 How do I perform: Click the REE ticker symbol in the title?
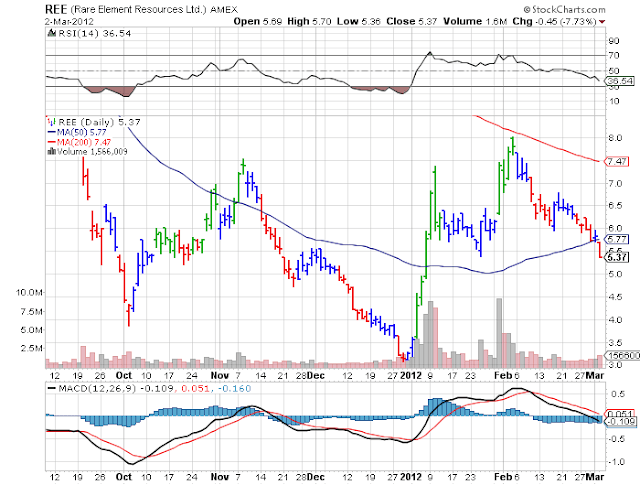pyautogui.click(x=56, y=9)
